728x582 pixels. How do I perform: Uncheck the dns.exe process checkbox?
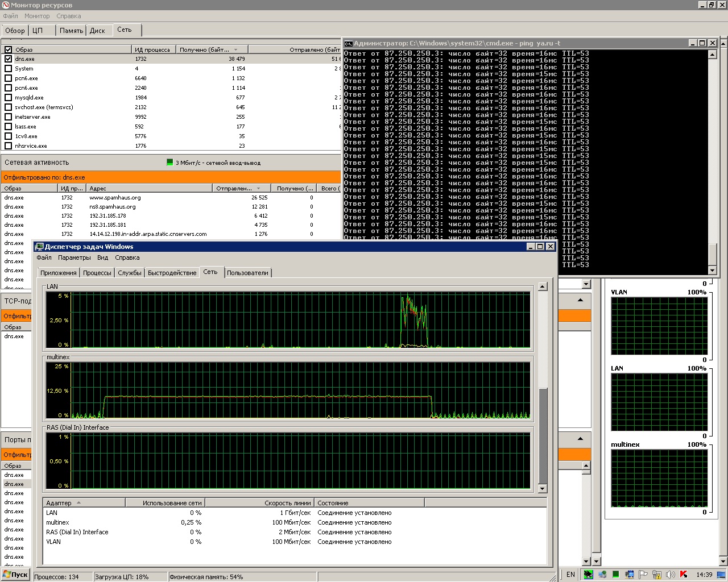pyautogui.click(x=8, y=59)
